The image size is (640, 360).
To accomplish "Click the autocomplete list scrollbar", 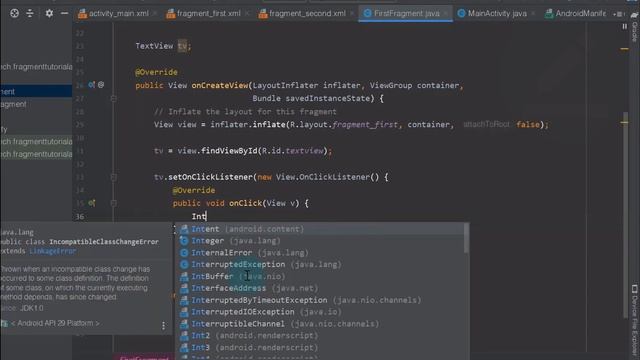I will [466, 238].
